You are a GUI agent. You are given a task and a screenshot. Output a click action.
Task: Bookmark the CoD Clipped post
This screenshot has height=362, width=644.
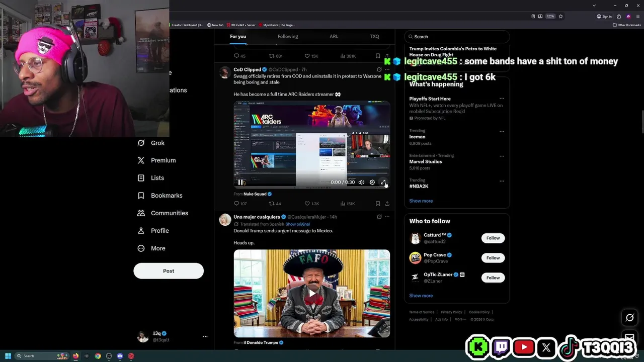click(378, 204)
